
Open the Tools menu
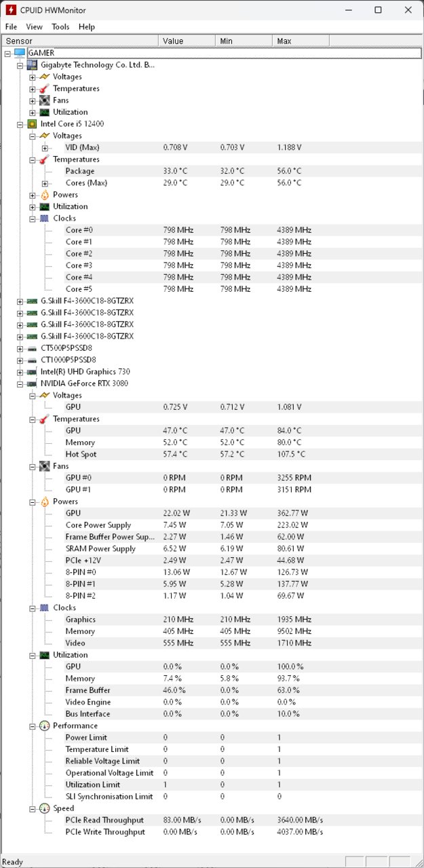pos(60,26)
